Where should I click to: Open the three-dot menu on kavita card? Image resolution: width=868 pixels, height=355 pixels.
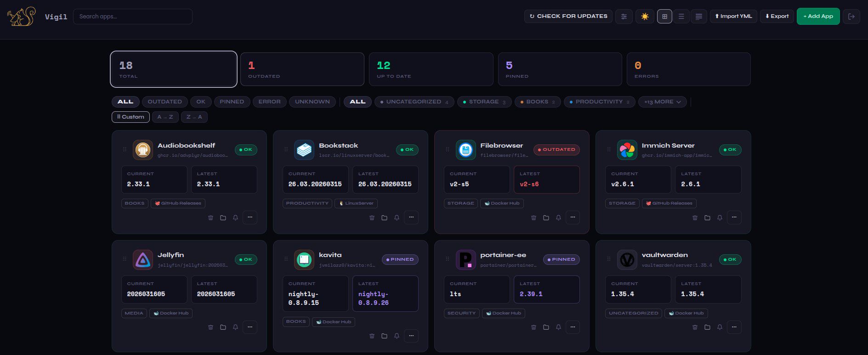411,336
